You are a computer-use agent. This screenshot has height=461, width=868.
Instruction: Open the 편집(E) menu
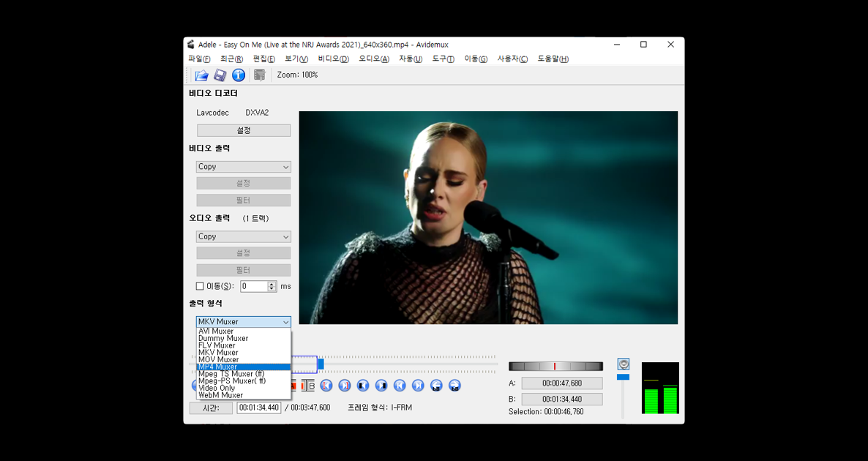click(x=264, y=59)
